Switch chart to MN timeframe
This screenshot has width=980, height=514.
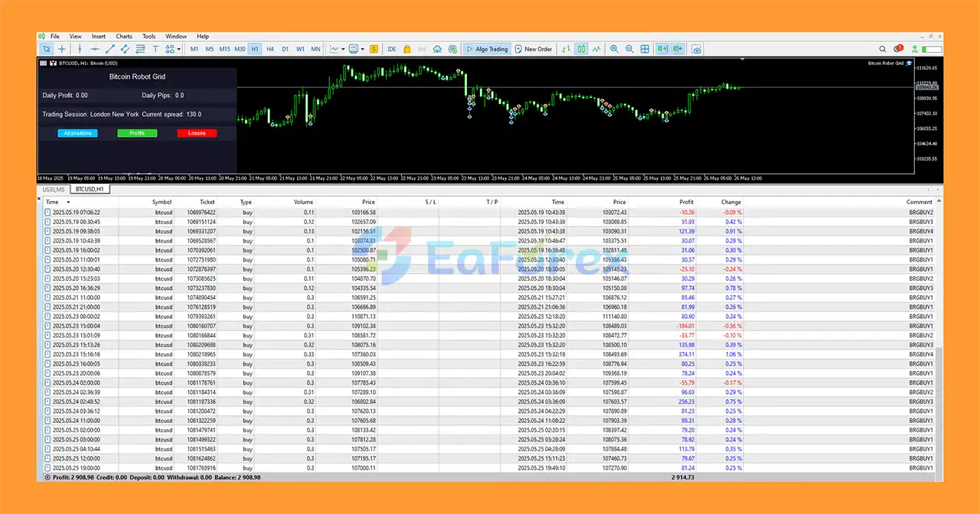tap(315, 49)
